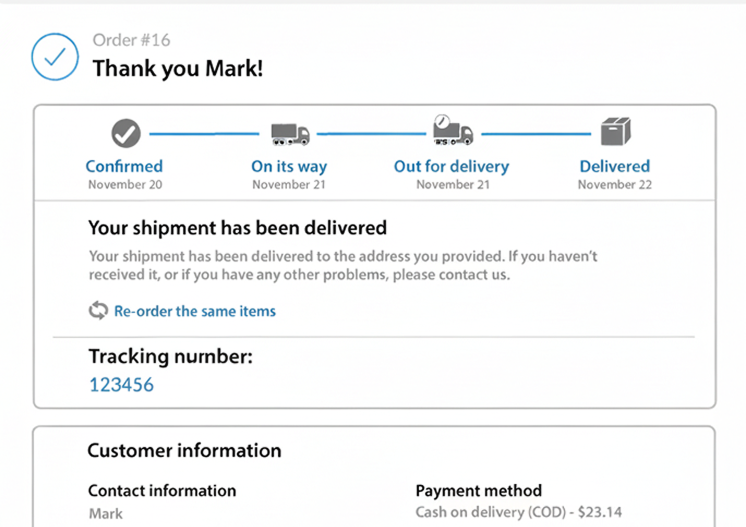Open the Re-order the same items link
Image resolution: width=746 pixels, height=527 pixels.
[194, 311]
